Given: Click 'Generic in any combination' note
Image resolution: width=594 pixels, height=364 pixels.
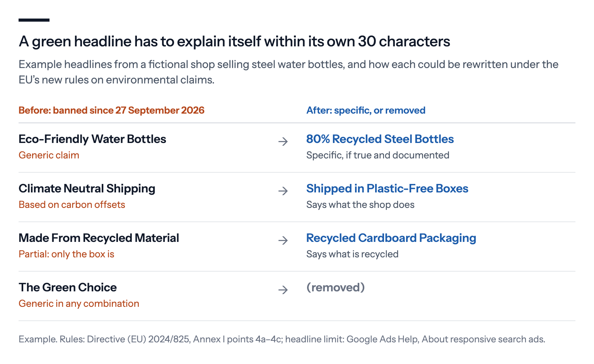Looking at the screenshot, I should 79,303.
